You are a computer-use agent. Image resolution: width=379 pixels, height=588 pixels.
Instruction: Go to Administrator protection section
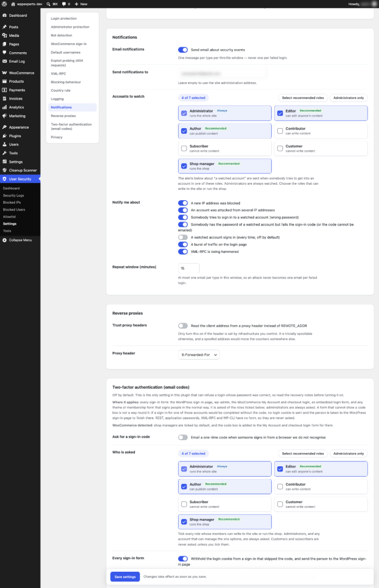(x=70, y=27)
